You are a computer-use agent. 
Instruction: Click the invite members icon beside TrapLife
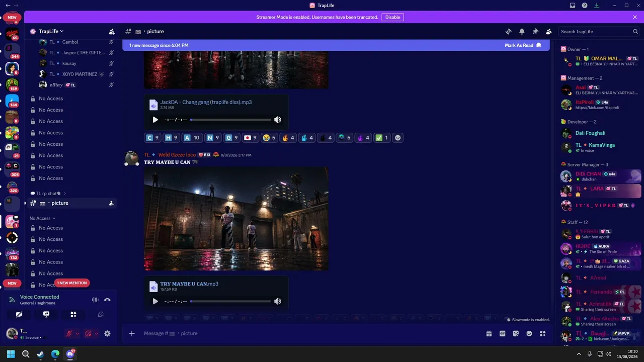tap(112, 31)
